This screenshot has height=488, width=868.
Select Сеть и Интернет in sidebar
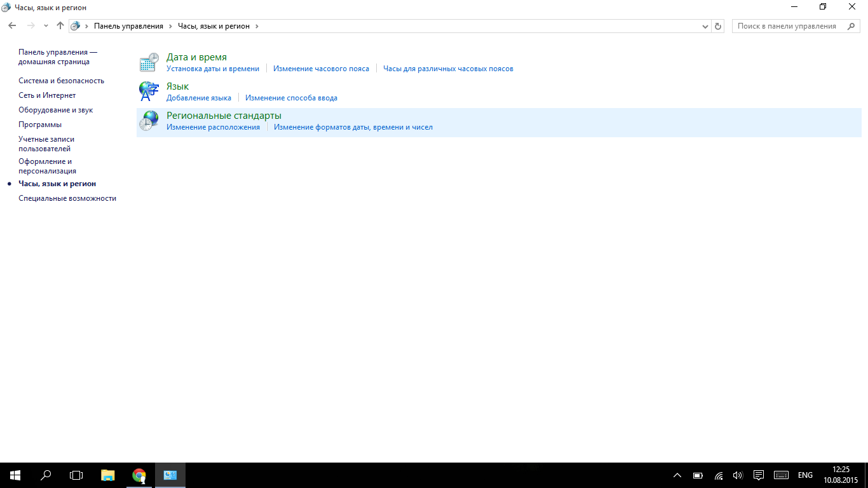point(47,95)
